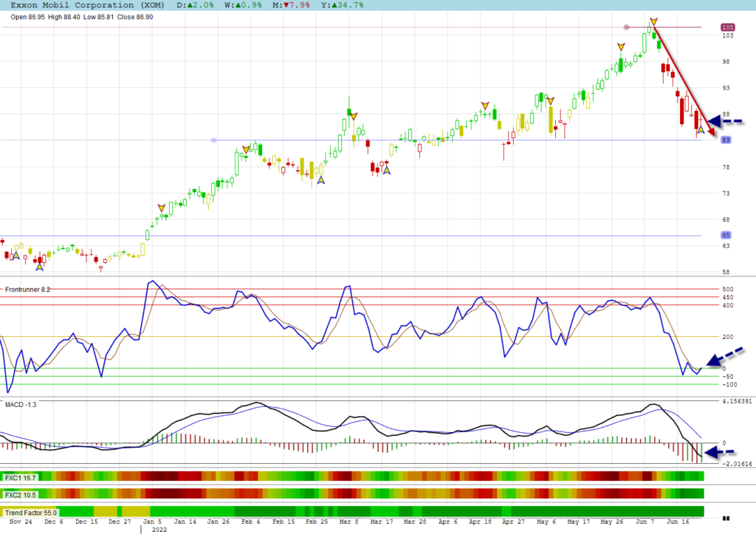Click the Jun 16 date on the time axis

678,522
